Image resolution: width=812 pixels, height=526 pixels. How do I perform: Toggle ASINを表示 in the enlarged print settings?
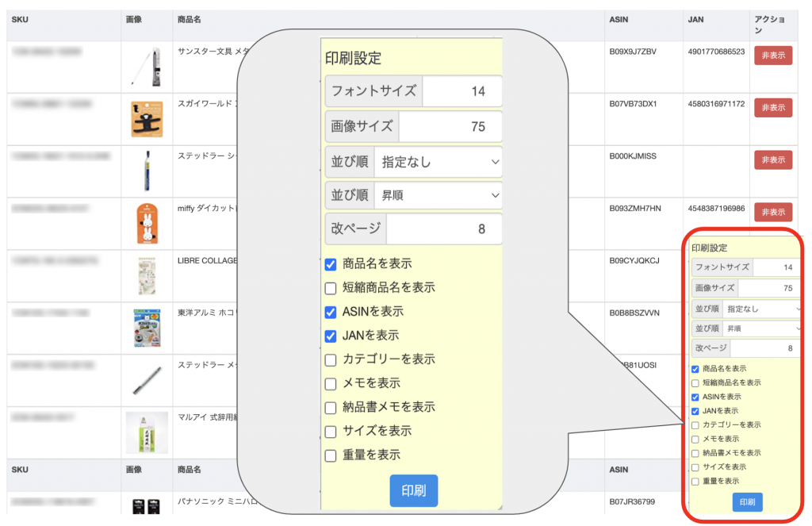click(x=331, y=312)
